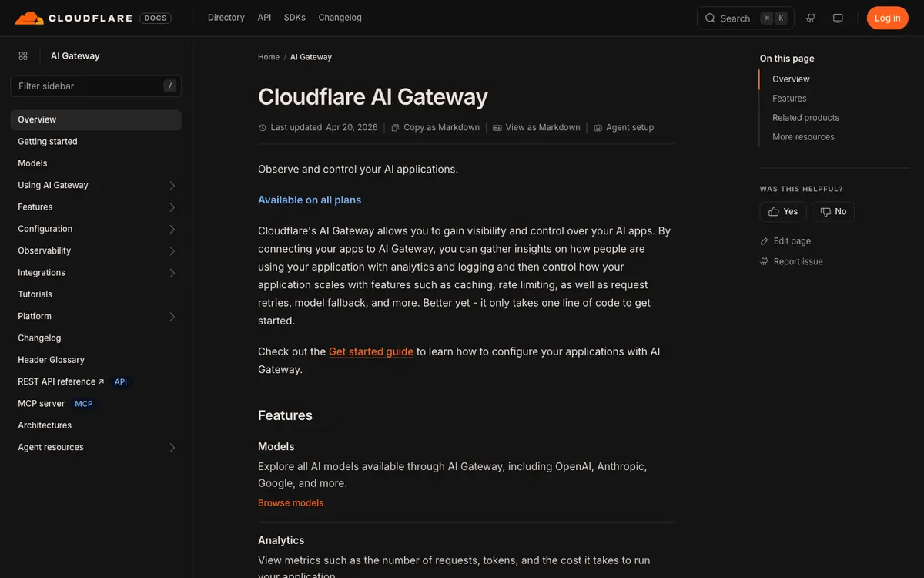The width and height of the screenshot is (924, 578).
Task: Click the thumbs up Yes button
Action: coord(783,212)
